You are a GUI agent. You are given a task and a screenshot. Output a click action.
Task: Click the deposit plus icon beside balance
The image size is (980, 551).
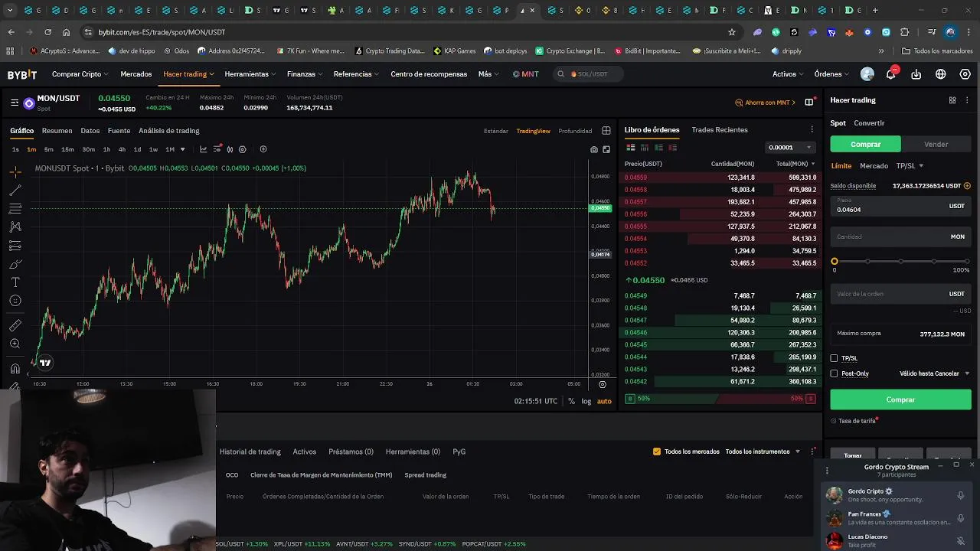pyautogui.click(x=967, y=186)
